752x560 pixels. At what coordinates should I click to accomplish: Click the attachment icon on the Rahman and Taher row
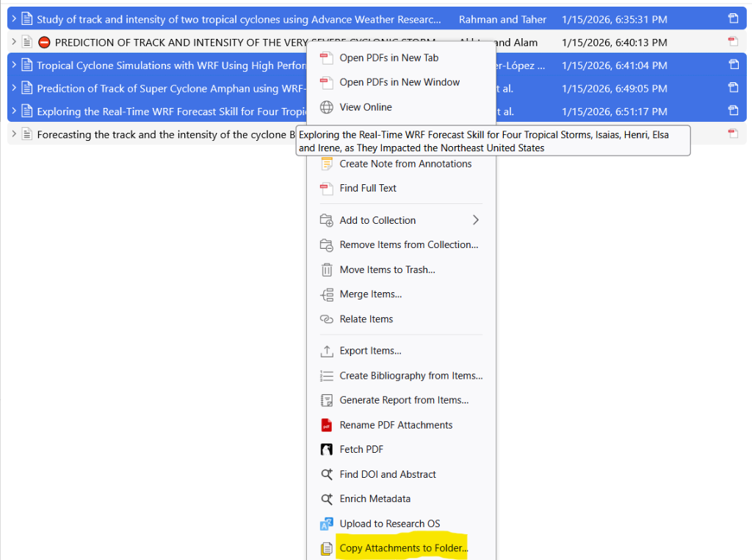point(734,18)
